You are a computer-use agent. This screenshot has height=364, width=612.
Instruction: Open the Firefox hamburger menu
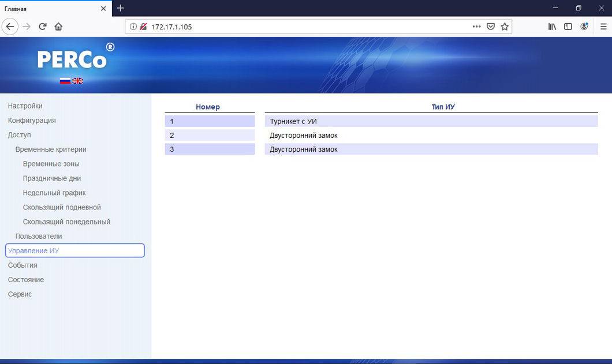(603, 27)
